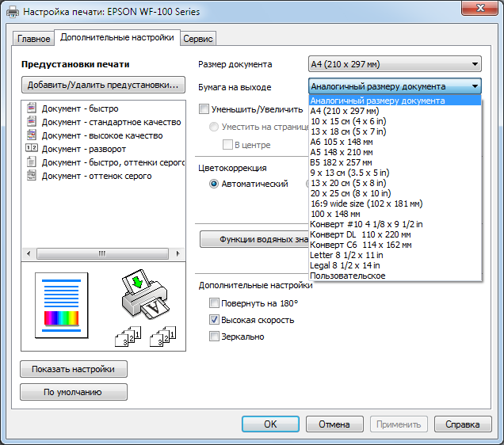Click the two-page icon beside 'Документ - разворот'
Image resolution: width=504 pixels, height=445 pixels.
click(32, 148)
